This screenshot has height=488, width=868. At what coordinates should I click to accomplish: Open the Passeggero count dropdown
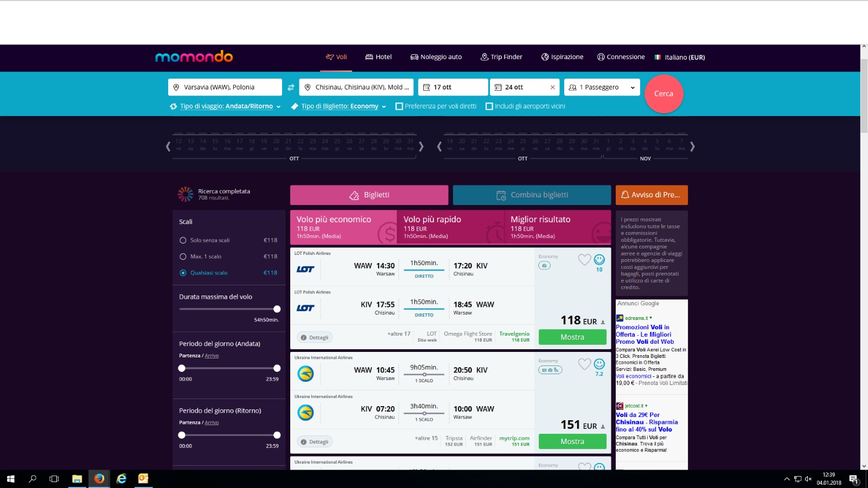[x=602, y=87]
